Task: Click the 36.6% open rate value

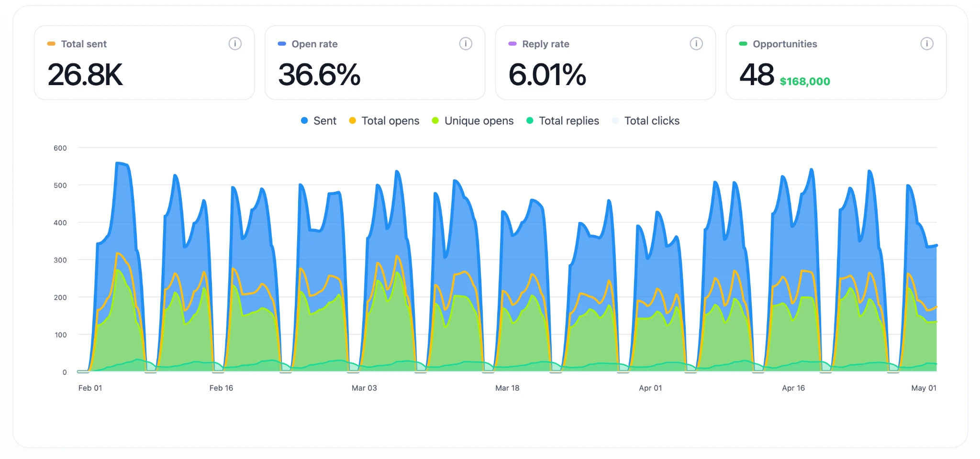Action: click(x=319, y=75)
